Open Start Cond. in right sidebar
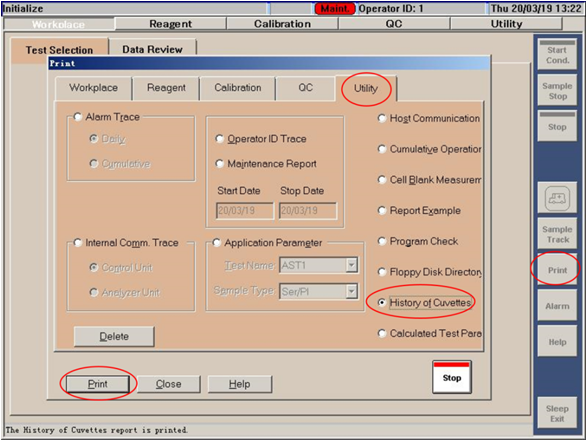587x442 pixels. (x=557, y=55)
